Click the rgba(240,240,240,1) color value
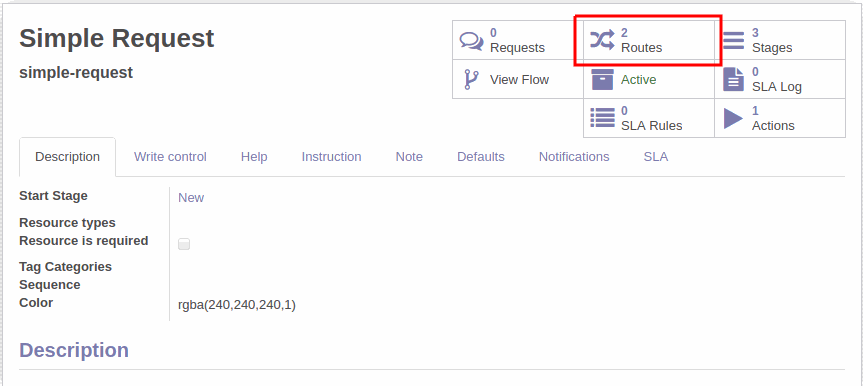Screen dimensions: 863x386 tap(237, 305)
